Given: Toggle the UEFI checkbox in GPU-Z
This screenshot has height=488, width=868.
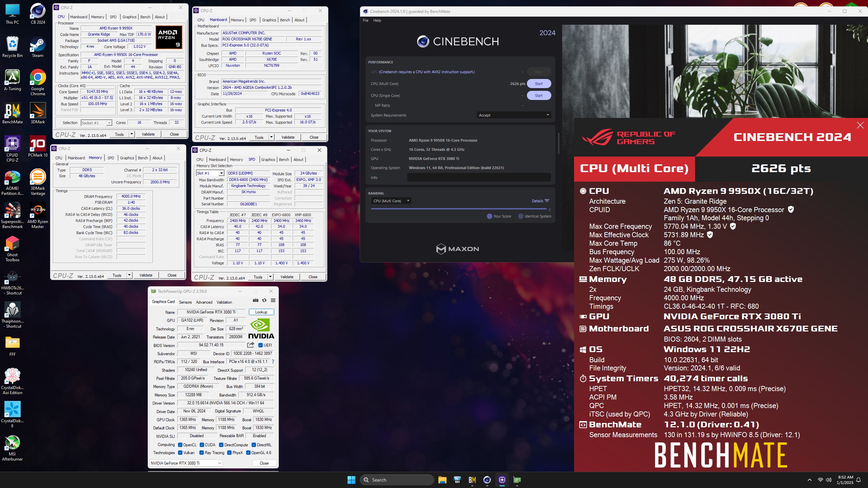Looking at the screenshot, I should pos(260,345).
